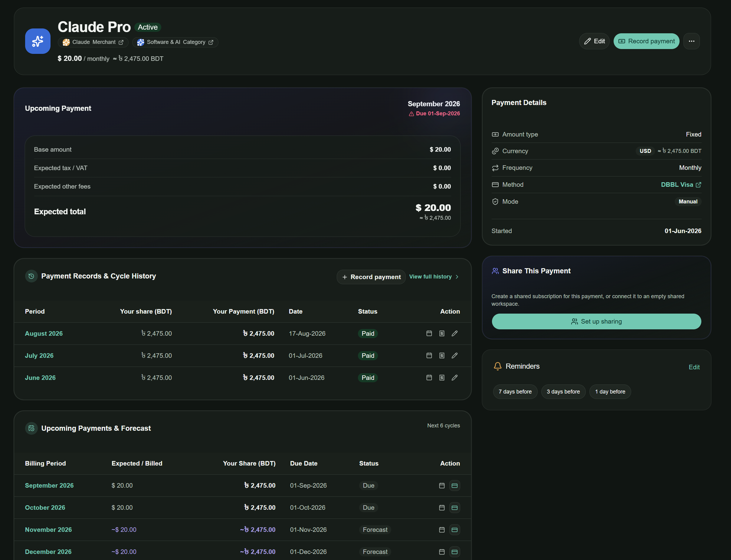Click external link icon on Claude Merchant chip

click(121, 42)
